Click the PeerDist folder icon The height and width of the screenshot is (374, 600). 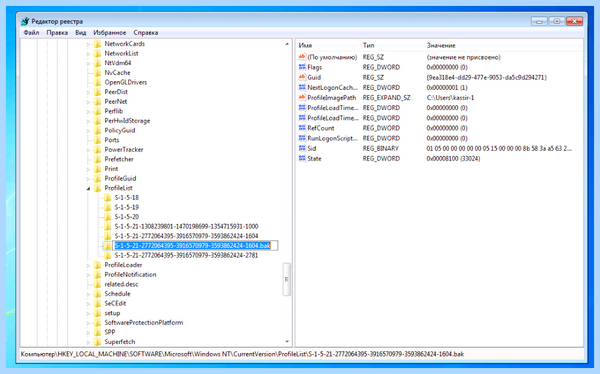tap(98, 92)
